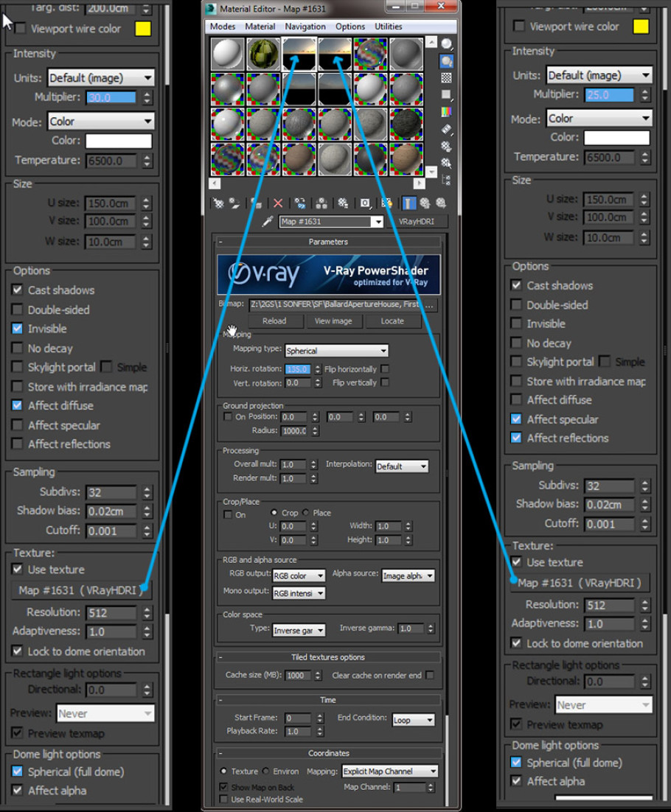Toggle the checkered Background icon
Viewport: 671px width, 812px height.
pyautogui.click(x=446, y=78)
